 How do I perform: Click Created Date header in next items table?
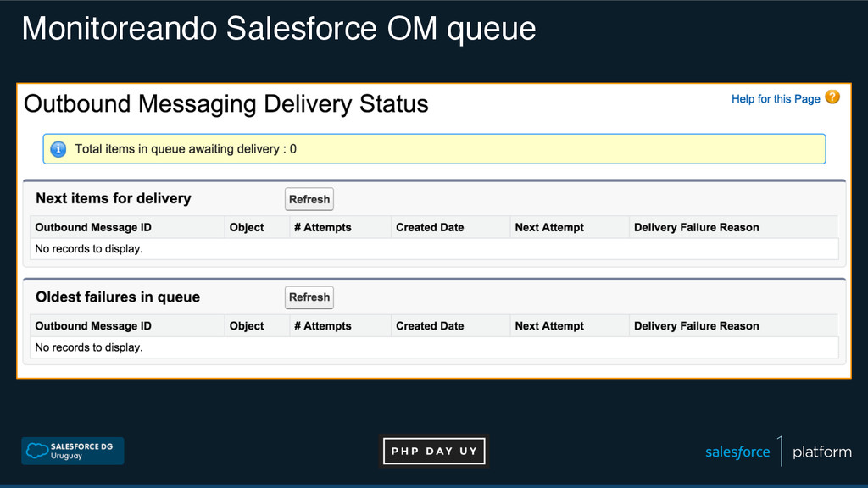(430, 227)
